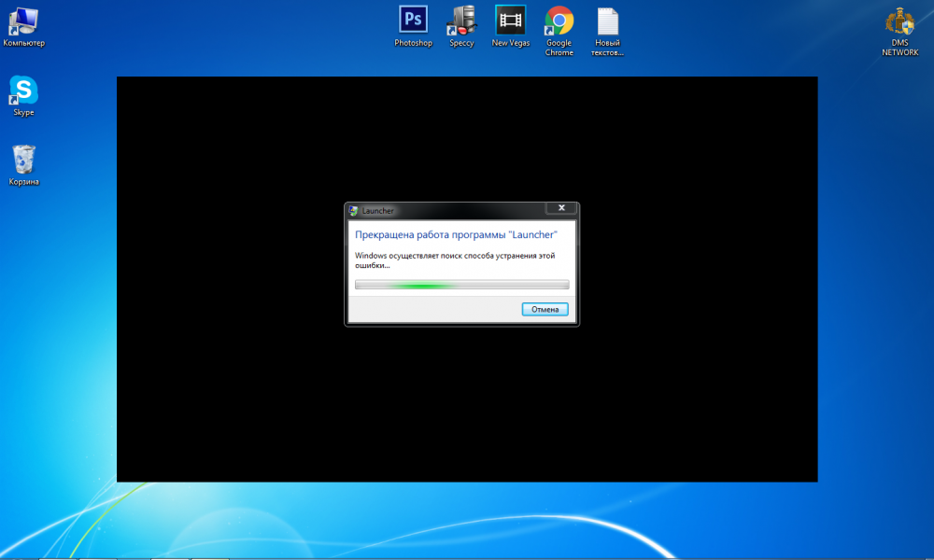Launch Speccy from the desktop

[x=461, y=21]
